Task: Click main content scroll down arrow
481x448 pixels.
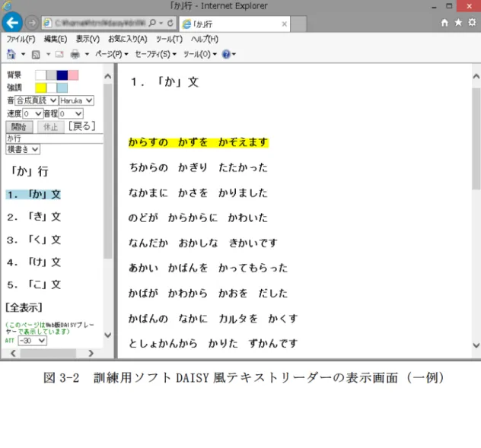Action: (476, 345)
